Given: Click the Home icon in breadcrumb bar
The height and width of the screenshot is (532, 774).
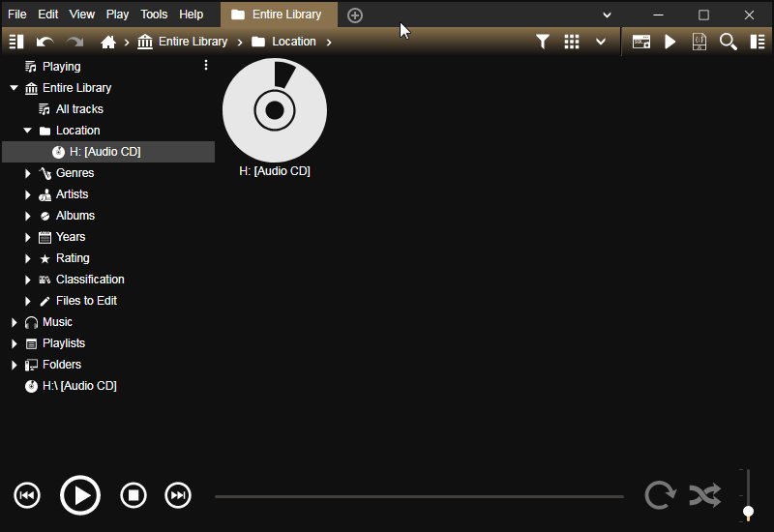Looking at the screenshot, I should (108, 42).
